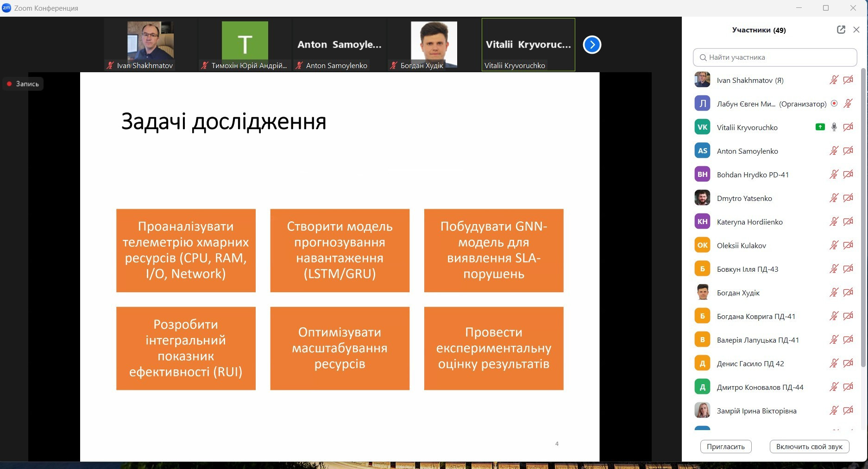
Task: Click Vitalii Kryvoruchko's microphone icon in list
Action: [x=834, y=127]
